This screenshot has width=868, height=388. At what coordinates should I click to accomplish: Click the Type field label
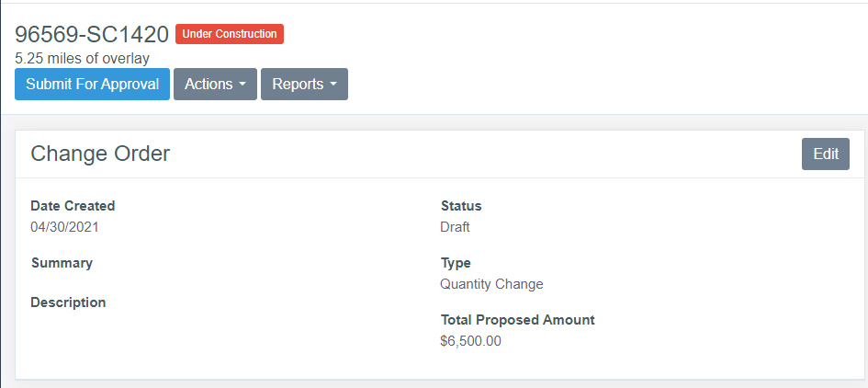point(456,263)
